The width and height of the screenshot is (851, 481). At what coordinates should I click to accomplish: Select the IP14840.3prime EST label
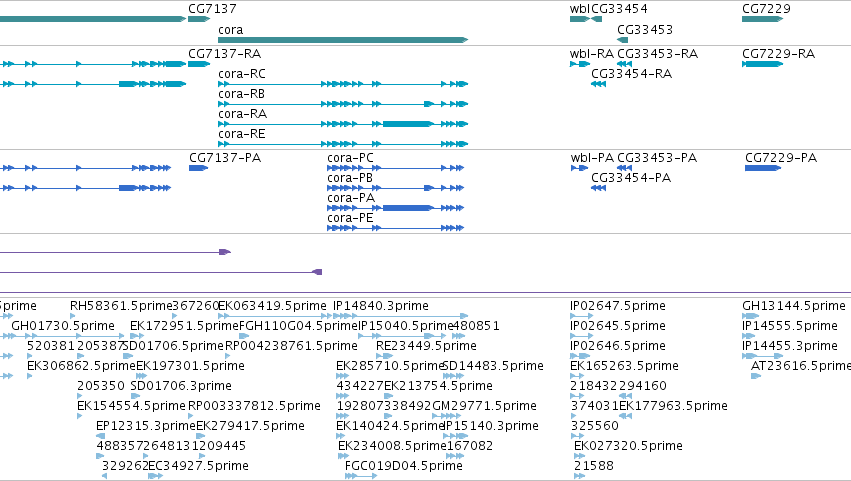(x=380, y=306)
